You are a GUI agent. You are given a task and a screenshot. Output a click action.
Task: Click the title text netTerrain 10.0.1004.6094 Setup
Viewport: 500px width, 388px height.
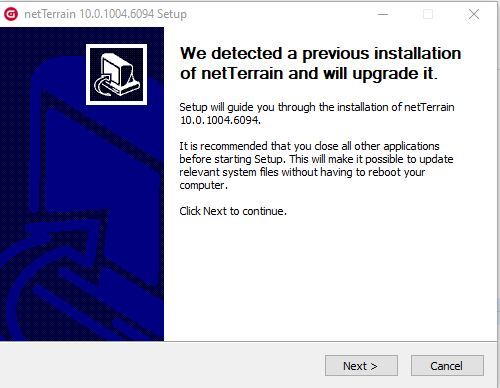coord(105,14)
